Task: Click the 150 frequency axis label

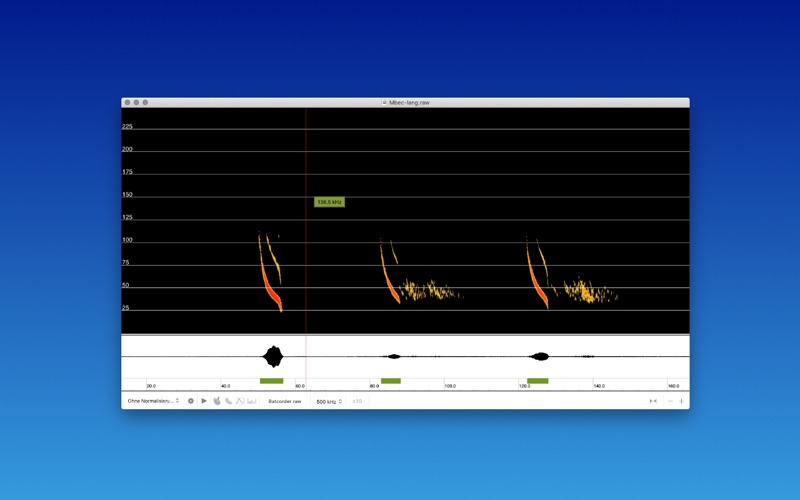Action: click(x=127, y=194)
